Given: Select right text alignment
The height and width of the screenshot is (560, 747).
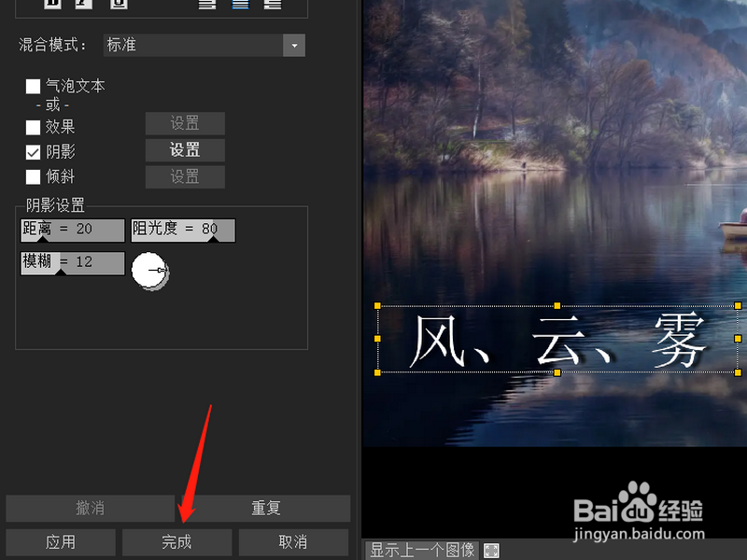Looking at the screenshot, I should 273,5.
